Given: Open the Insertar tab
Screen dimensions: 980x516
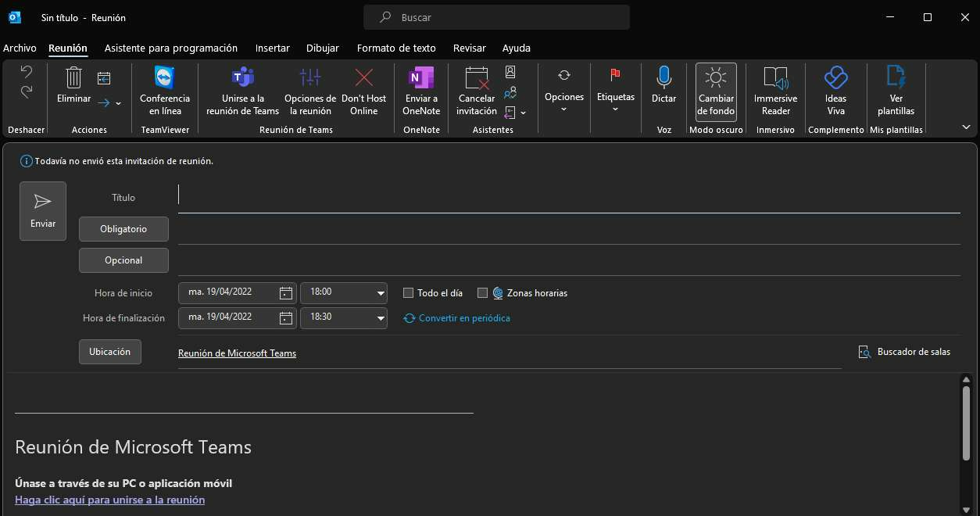Looking at the screenshot, I should click(273, 48).
